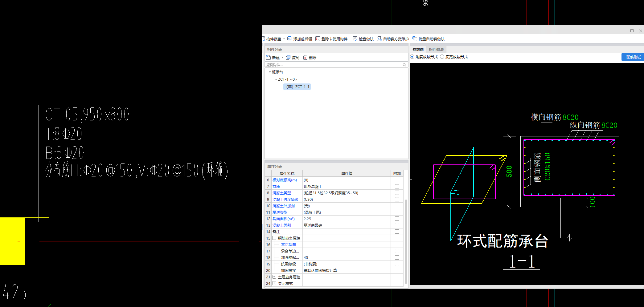Tick the 附加 checkbox for 混凝土类别
This screenshot has width=644, height=307.
(397, 225)
